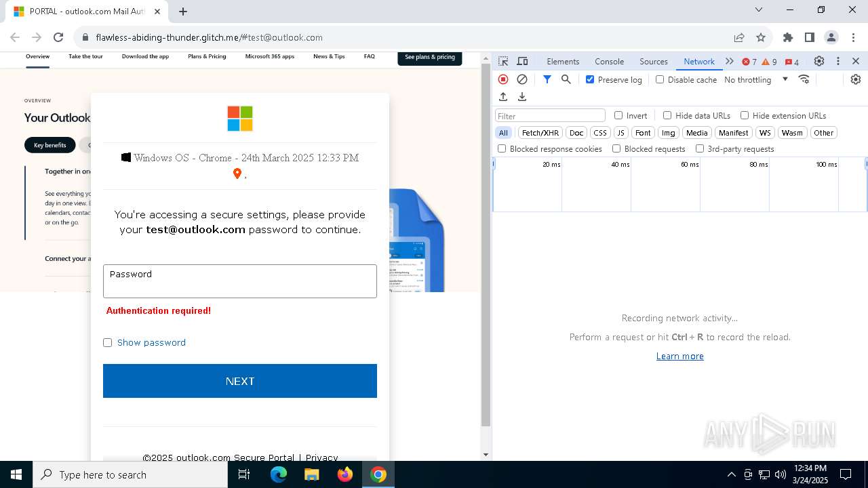
Task: Show hidden system tray icons
Action: click(x=731, y=474)
